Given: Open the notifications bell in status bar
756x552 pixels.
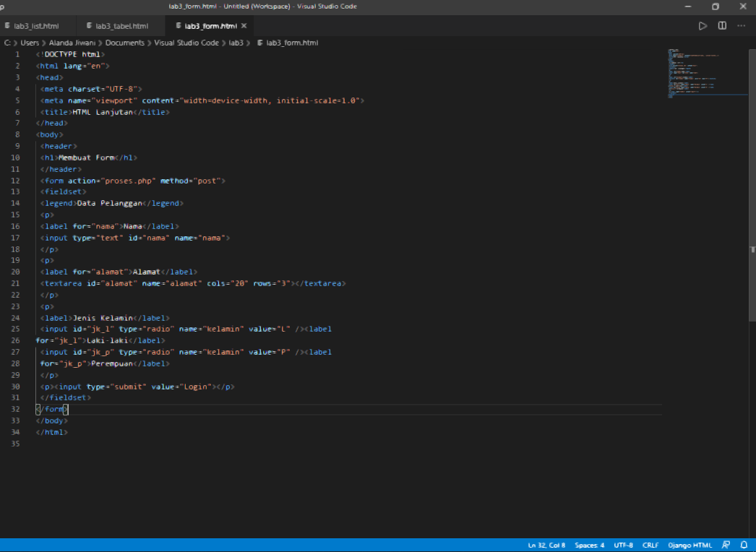Looking at the screenshot, I should [744, 545].
